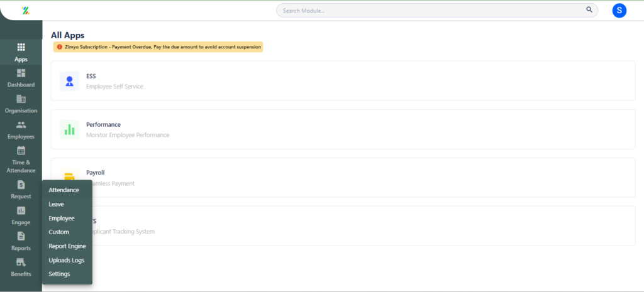Open the Reports document icon
This screenshot has height=292, width=644.
pos(21,236)
